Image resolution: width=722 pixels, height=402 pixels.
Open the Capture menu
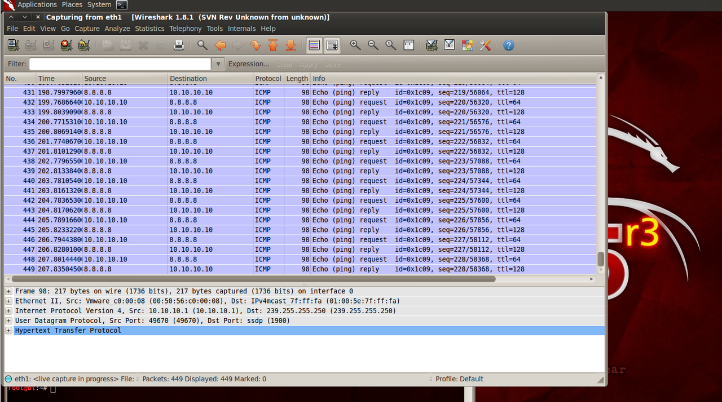(x=87, y=29)
